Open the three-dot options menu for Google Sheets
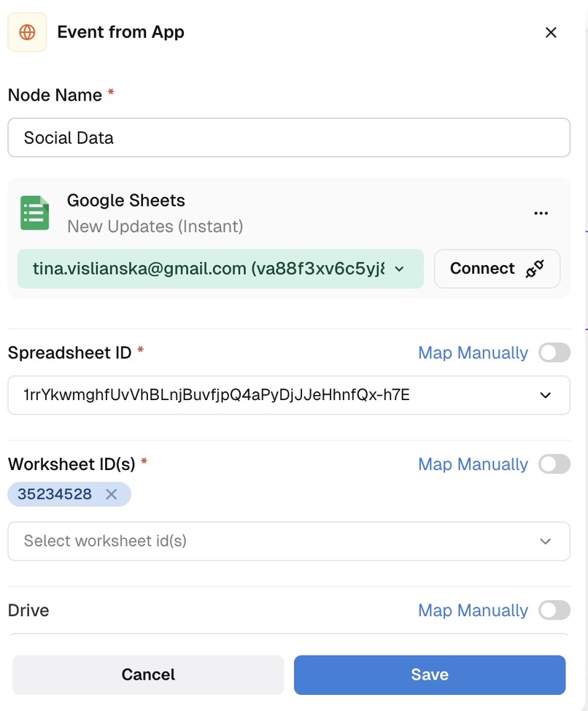588x711 pixels. click(x=541, y=213)
